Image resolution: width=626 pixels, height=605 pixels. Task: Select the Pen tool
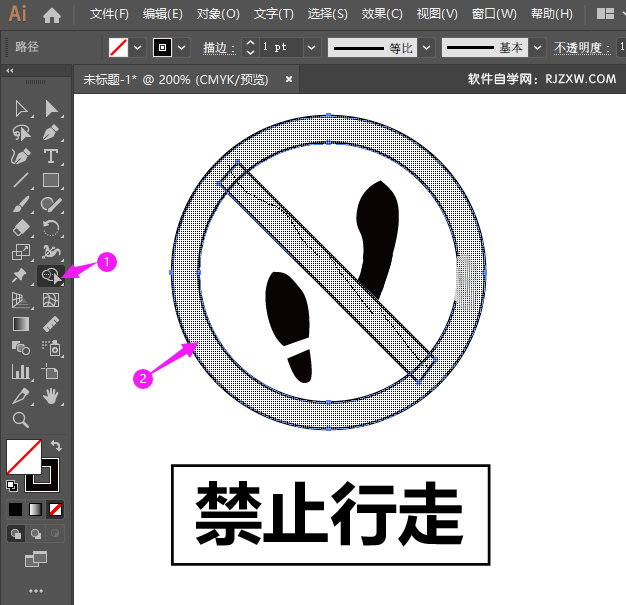pos(51,133)
